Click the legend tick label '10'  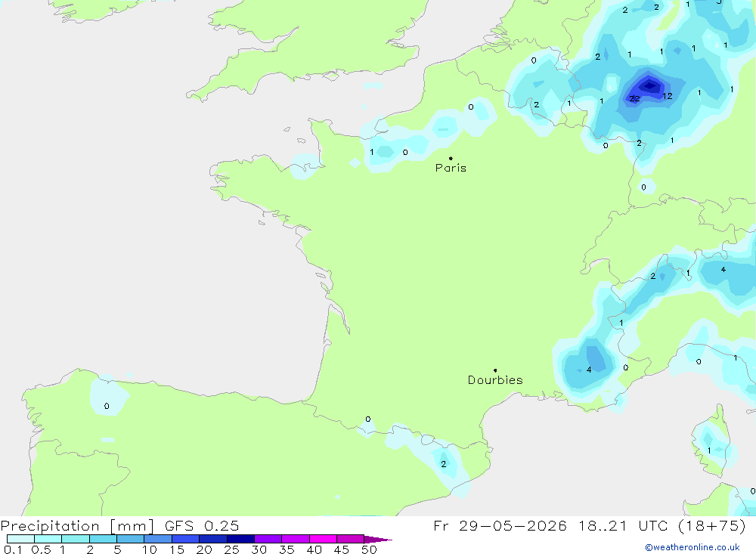150,549
